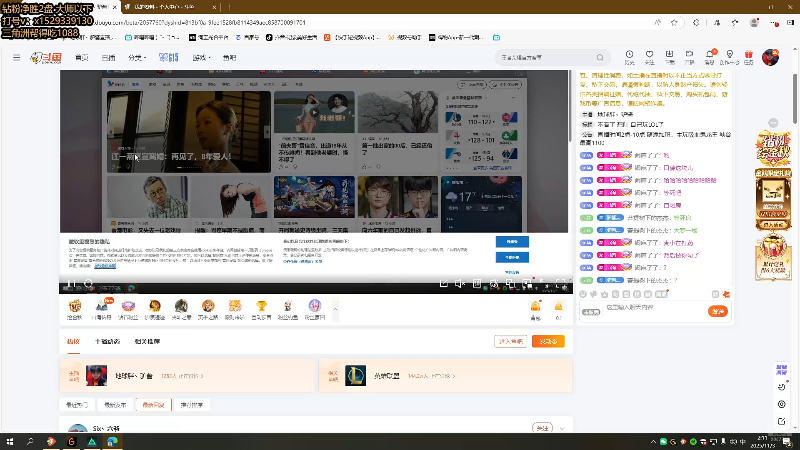The width and height of the screenshot is (800, 450).
Task: Select the purple round gift icon
Action: pos(315,306)
